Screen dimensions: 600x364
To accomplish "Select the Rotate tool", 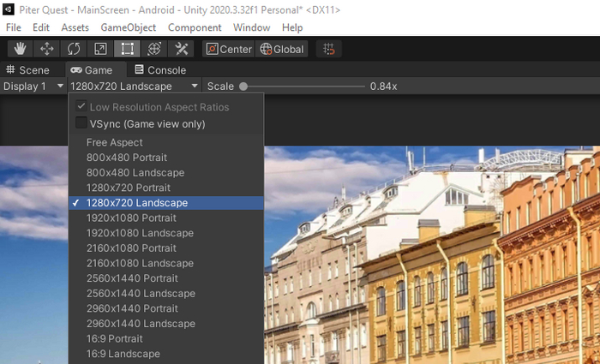I will tap(74, 49).
